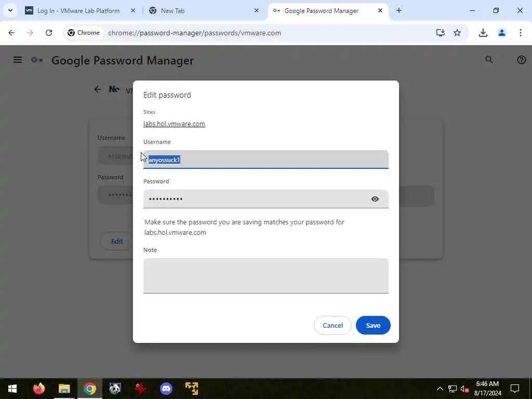Open File Explorer from the taskbar

[64, 389]
